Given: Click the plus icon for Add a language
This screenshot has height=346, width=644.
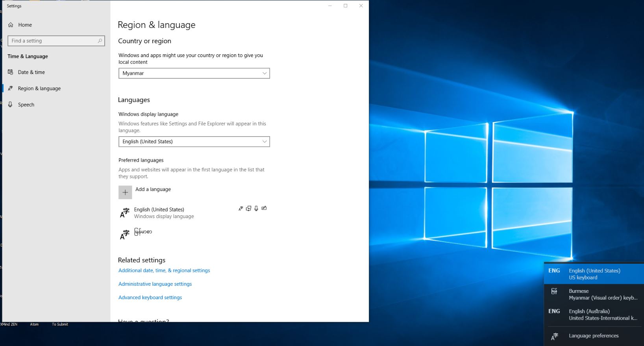Looking at the screenshot, I should coord(125,192).
